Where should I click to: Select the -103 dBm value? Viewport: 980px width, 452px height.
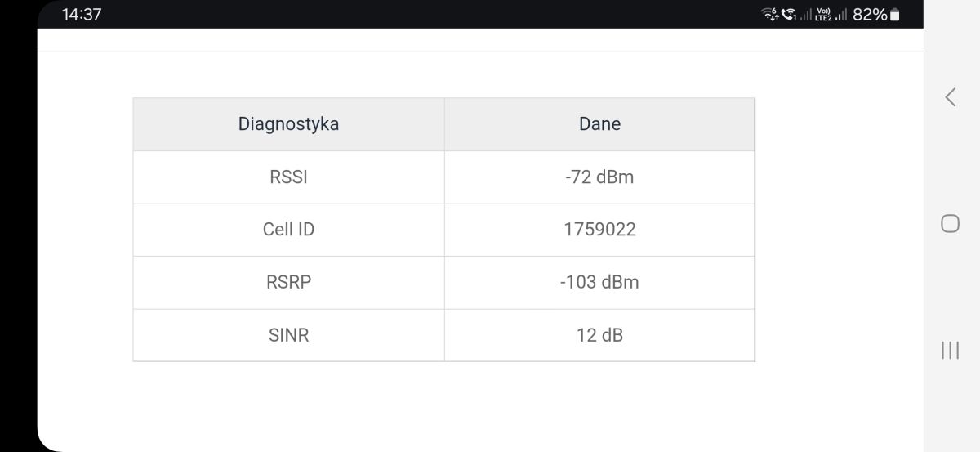click(599, 282)
